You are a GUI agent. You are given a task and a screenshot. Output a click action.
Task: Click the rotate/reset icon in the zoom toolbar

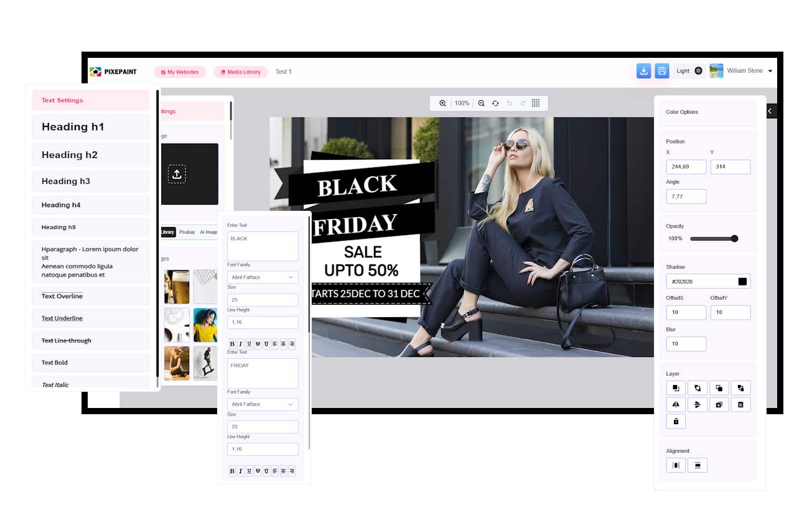[x=495, y=103]
